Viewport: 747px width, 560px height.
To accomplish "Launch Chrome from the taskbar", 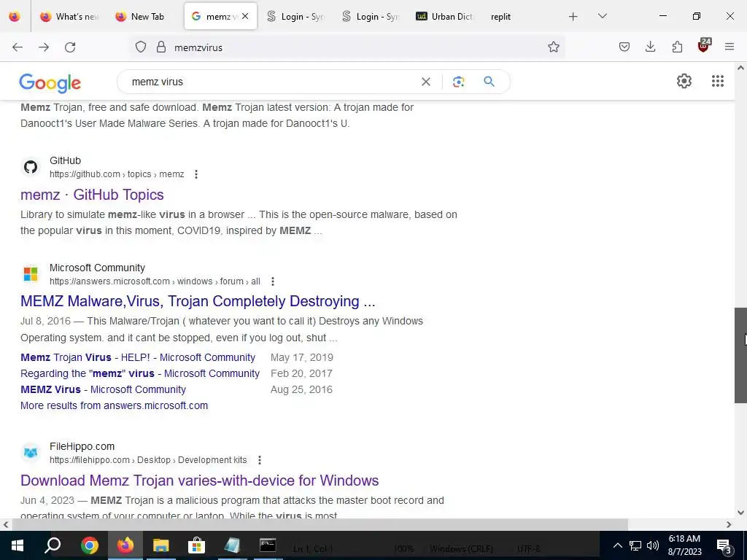I will (90, 545).
